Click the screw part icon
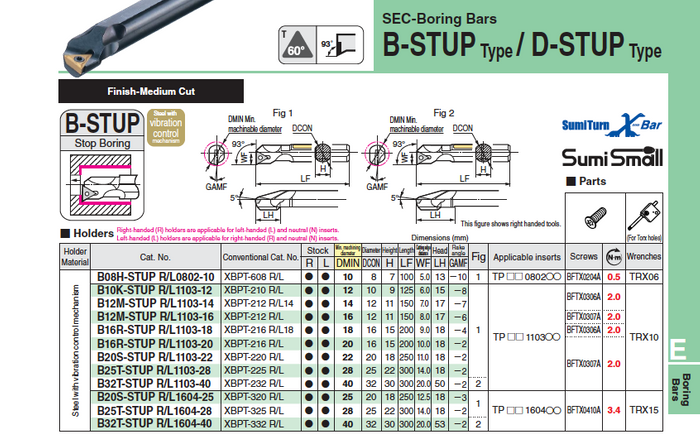This screenshot has height=443, width=700. pyautogui.click(x=596, y=217)
